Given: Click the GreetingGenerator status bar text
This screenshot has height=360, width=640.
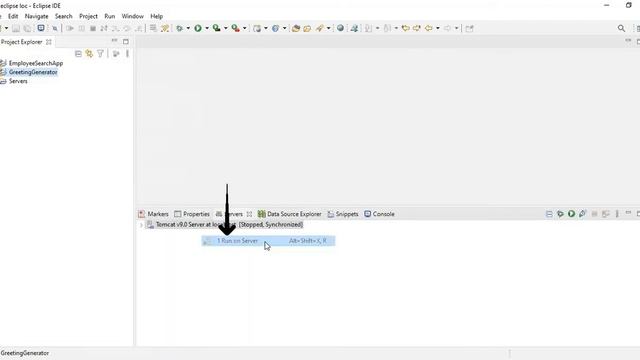Looking at the screenshot, I should [25, 353].
